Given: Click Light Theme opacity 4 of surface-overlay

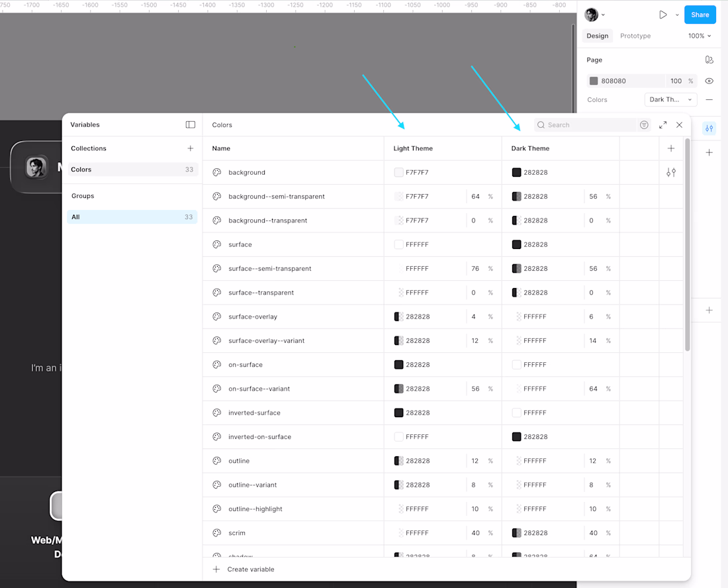Looking at the screenshot, I should (x=474, y=317).
